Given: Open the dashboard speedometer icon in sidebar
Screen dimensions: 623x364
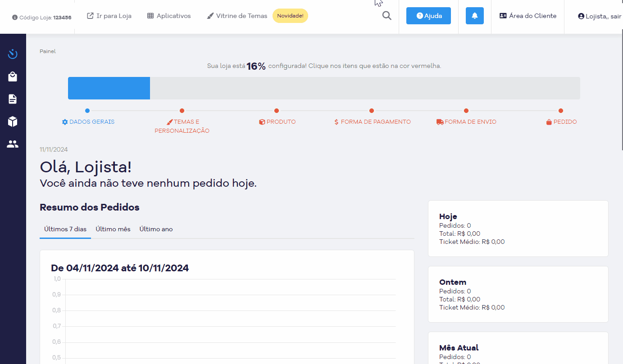Looking at the screenshot, I should coord(13,54).
